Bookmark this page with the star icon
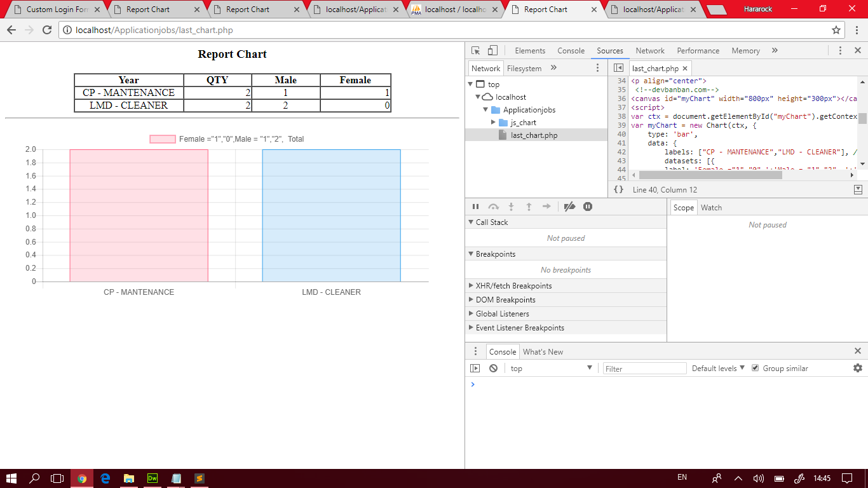 tap(836, 30)
